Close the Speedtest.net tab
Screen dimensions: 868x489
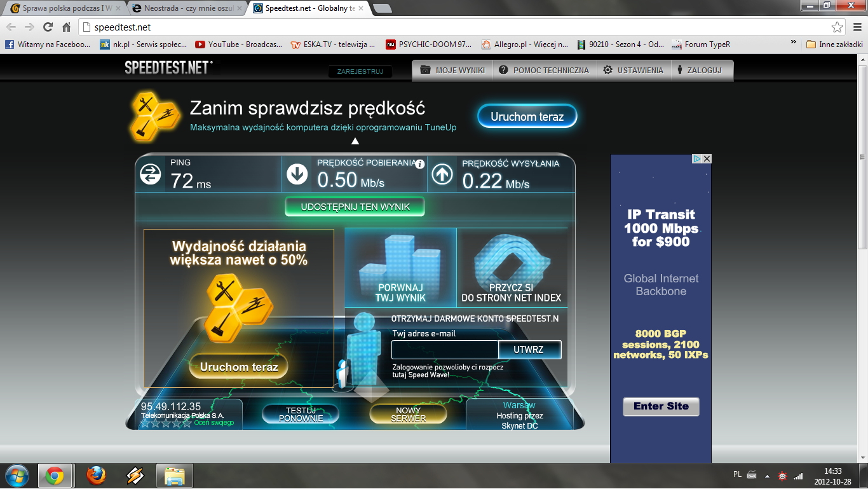(x=361, y=8)
